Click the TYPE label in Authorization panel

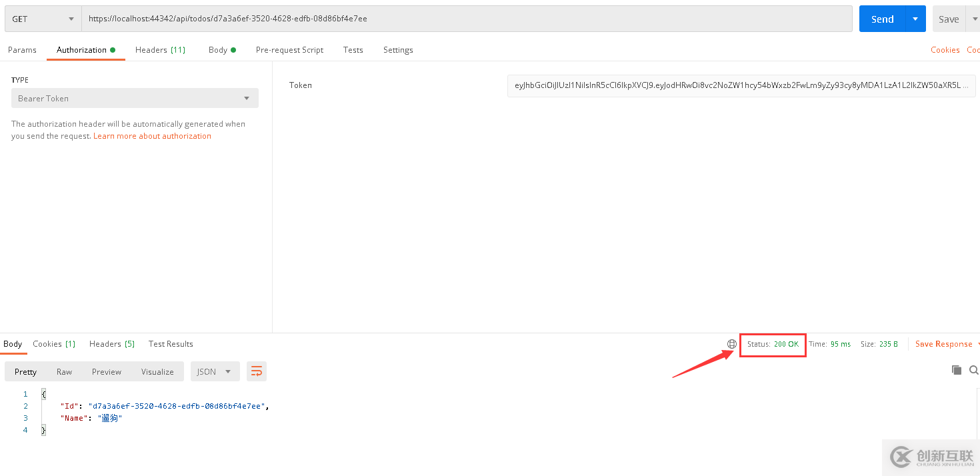(x=20, y=80)
